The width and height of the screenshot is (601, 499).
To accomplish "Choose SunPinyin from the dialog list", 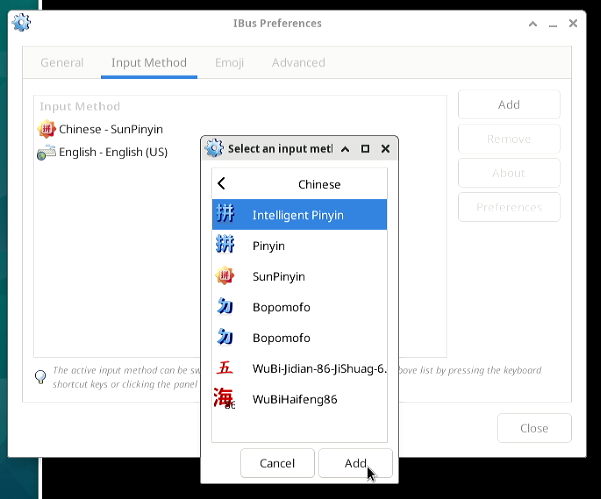I will point(299,276).
